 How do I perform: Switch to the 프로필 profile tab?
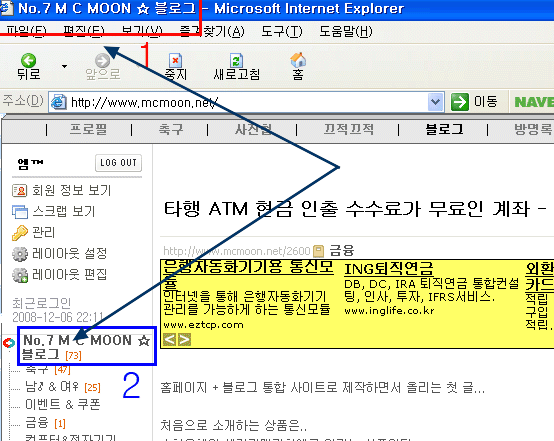88,129
